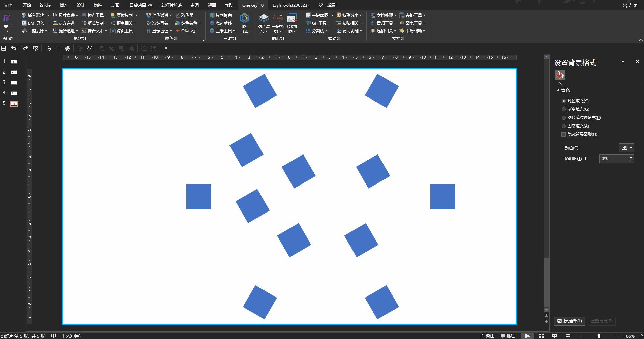Click the 图片混合 icon
The width and height of the screenshot is (644, 339).
tap(264, 23)
